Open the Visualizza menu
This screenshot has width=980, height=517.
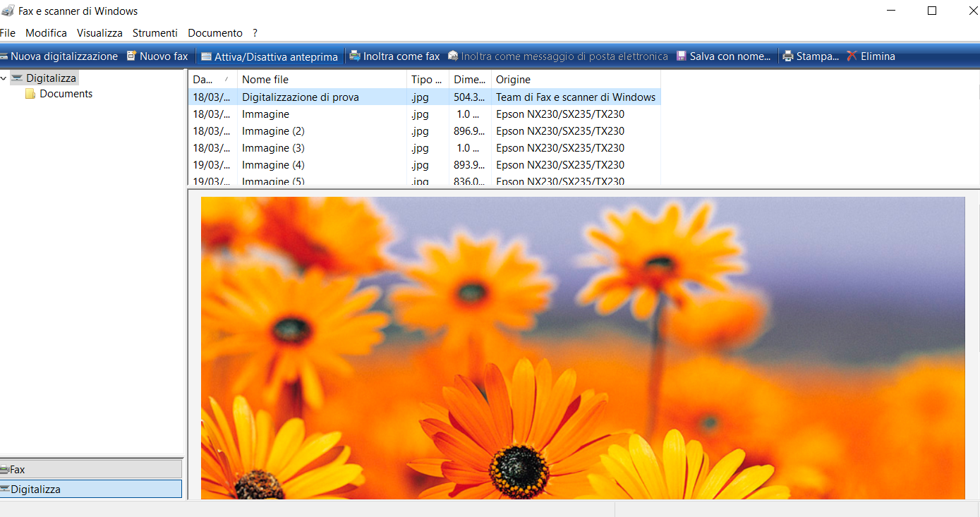click(99, 32)
